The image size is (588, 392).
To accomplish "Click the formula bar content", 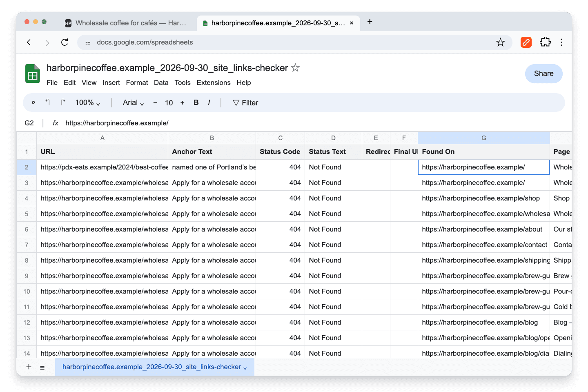I will [117, 123].
